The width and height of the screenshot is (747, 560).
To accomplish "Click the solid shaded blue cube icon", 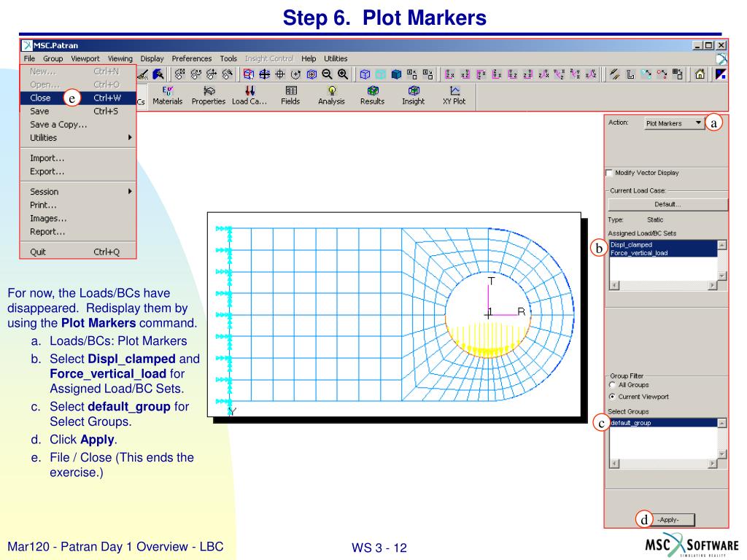I will (x=396, y=74).
